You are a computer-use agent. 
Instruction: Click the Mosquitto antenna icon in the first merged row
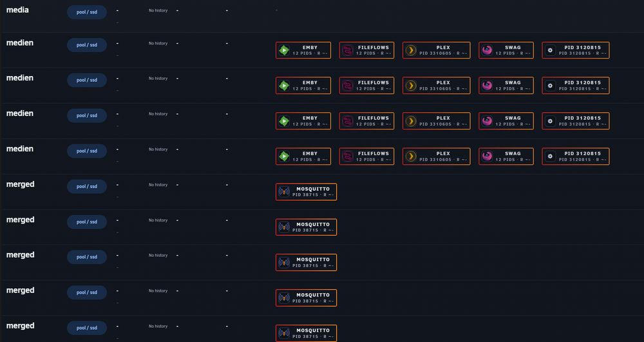click(x=284, y=192)
